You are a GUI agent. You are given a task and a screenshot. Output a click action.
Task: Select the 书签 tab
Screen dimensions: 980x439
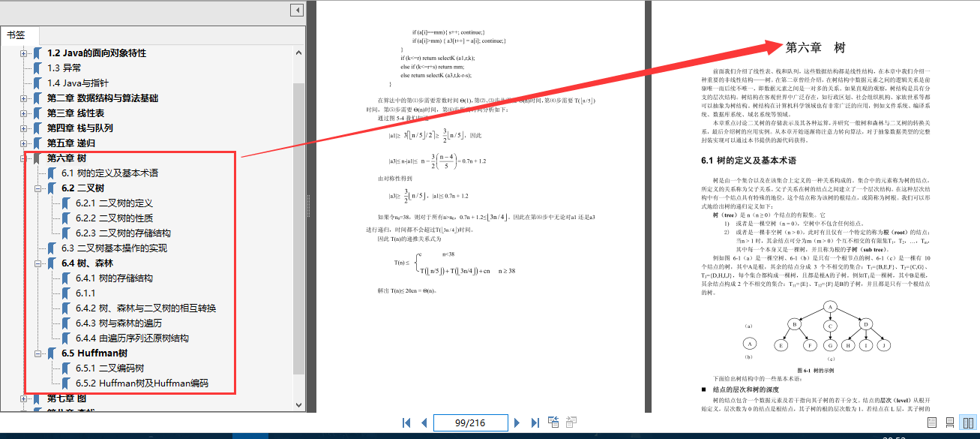point(16,35)
